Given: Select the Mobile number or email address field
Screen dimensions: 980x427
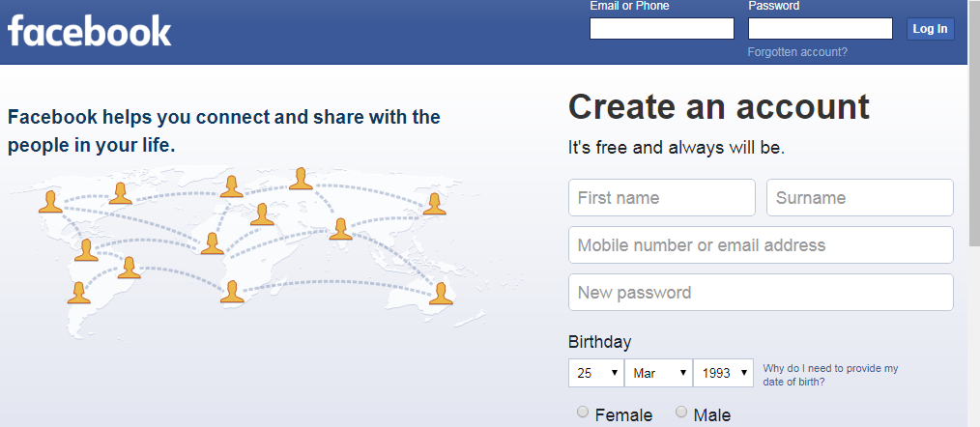Looking at the screenshot, I should (x=761, y=245).
